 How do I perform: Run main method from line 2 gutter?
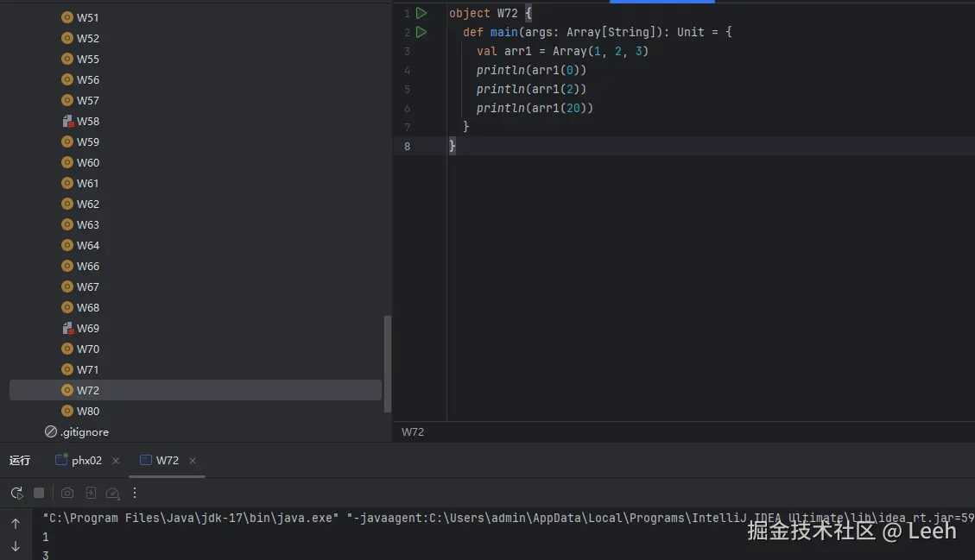click(x=421, y=32)
